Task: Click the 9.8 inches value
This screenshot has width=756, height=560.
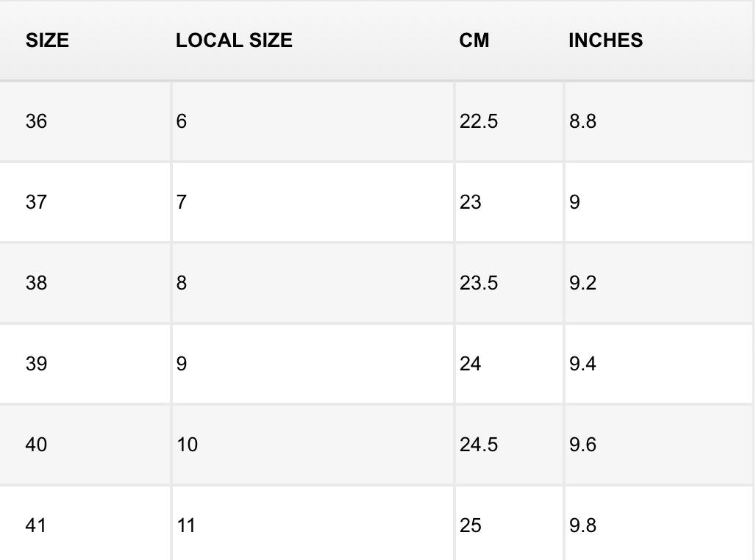Action: click(582, 525)
